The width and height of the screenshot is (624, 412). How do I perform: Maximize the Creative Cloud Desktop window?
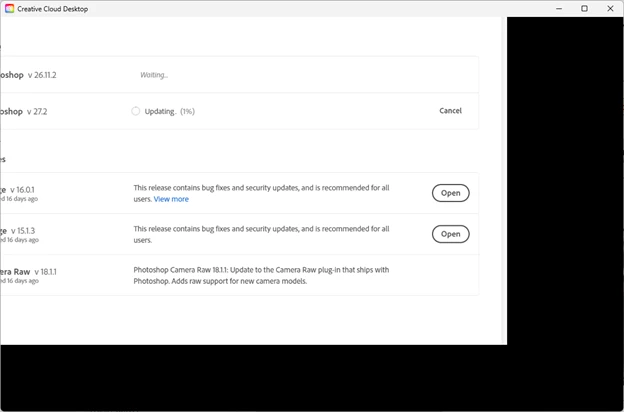pyautogui.click(x=584, y=8)
